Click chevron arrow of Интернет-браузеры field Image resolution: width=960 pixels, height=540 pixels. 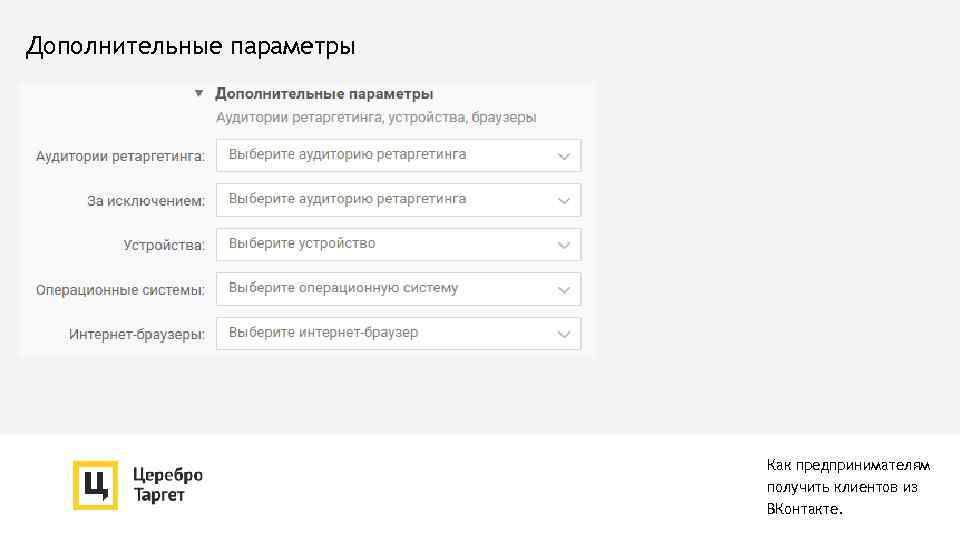[x=564, y=333]
